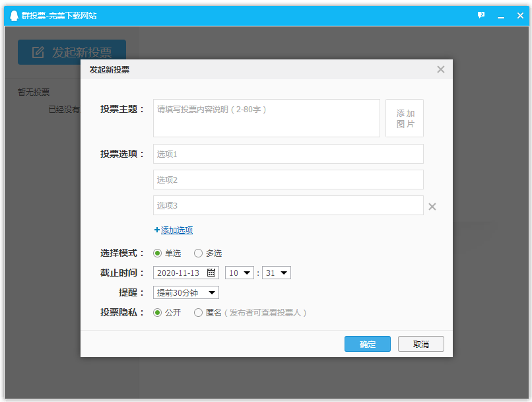This screenshot has width=532, height=402.
Task: Click the 确定 button to confirm
Action: 367,344
